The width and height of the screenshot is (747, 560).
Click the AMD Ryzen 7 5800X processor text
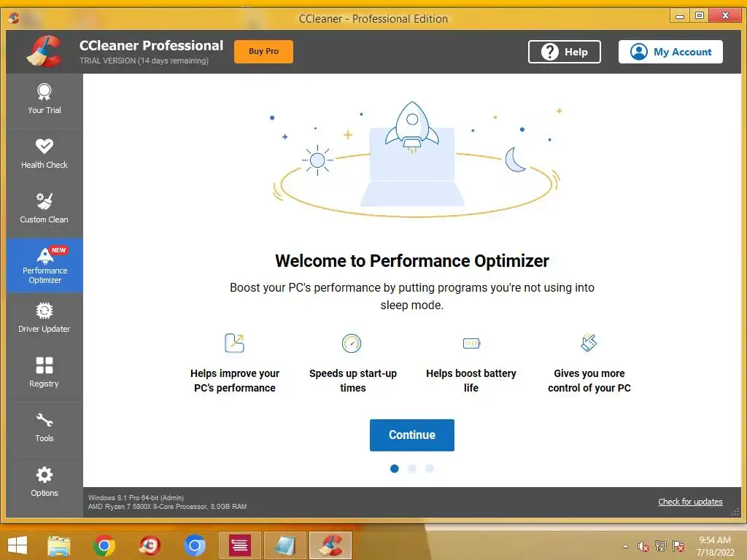[x=167, y=507]
